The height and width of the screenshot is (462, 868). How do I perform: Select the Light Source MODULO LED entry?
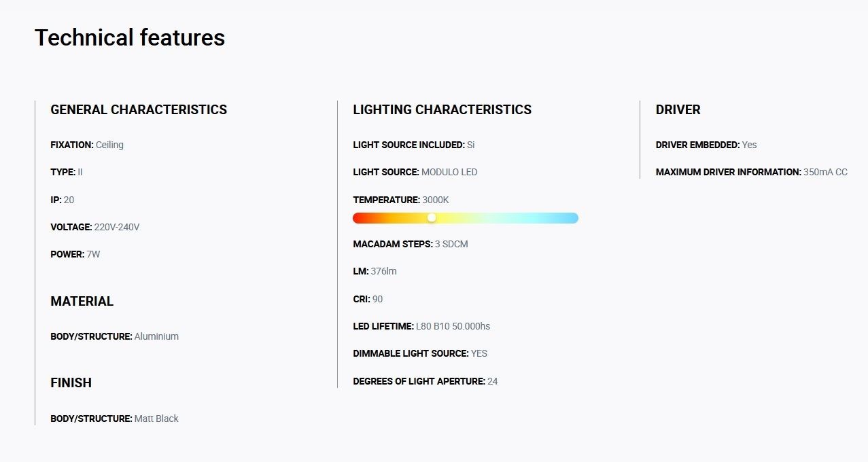coord(415,172)
